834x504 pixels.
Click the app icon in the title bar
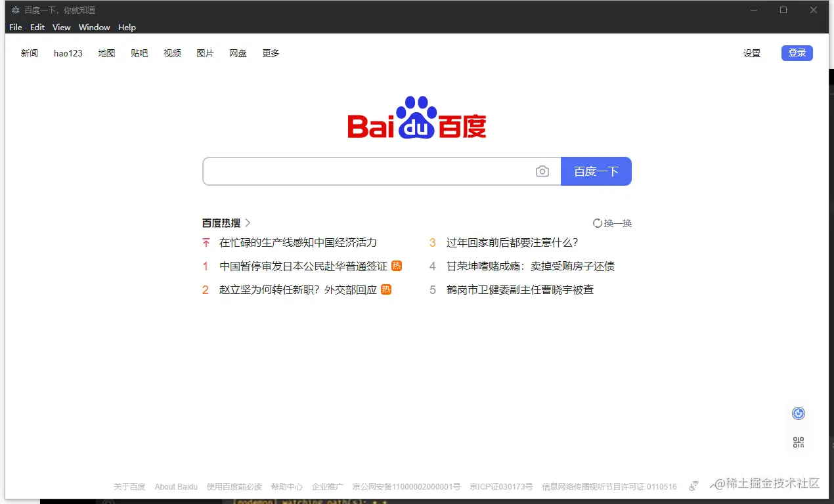pyautogui.click(x=15, y=10)
